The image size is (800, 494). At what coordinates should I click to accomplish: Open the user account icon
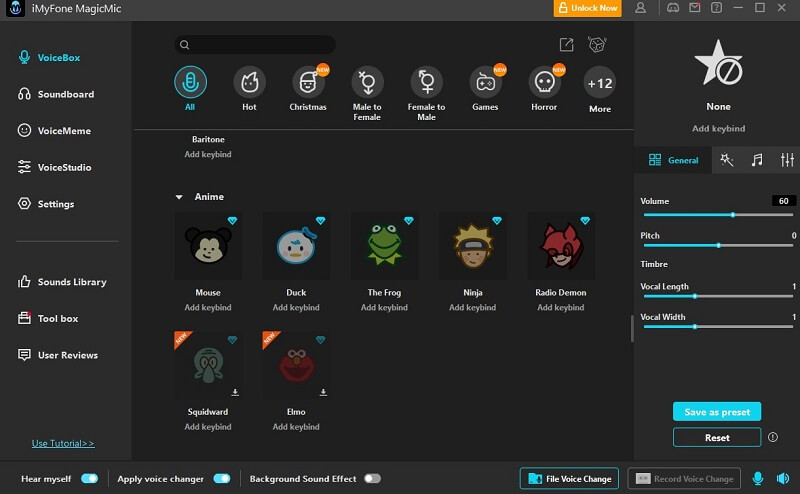pyautogui.click(x=640, y=8)
